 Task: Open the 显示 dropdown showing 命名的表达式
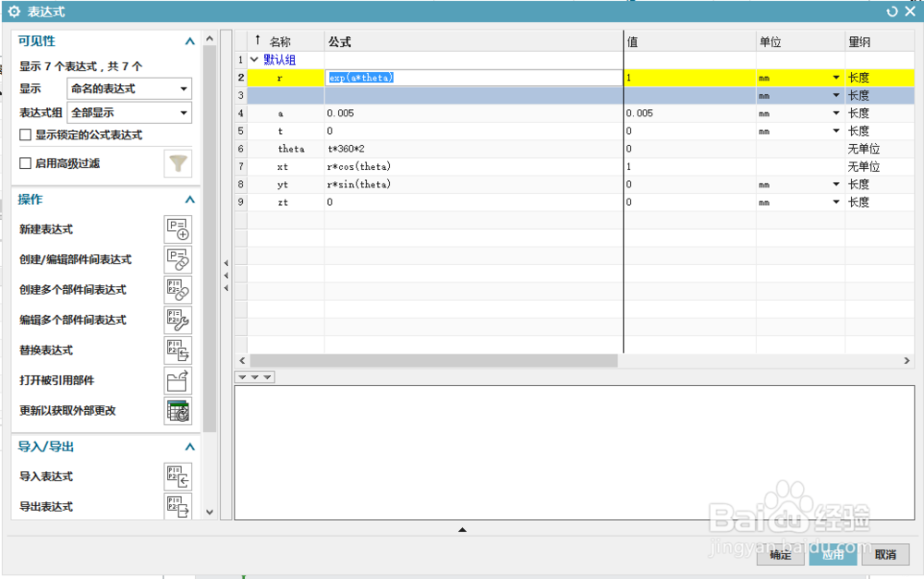pos(129,89)
